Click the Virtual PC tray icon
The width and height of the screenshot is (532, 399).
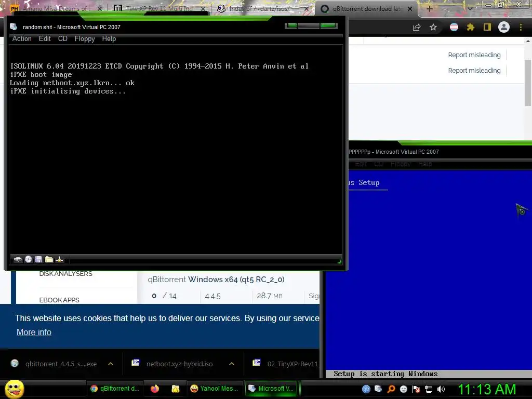(x=378, y=389)
